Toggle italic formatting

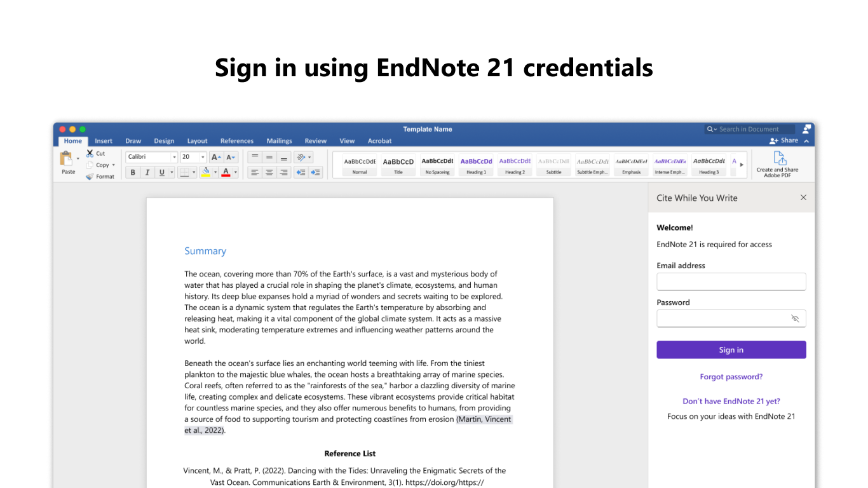point(147,172)
